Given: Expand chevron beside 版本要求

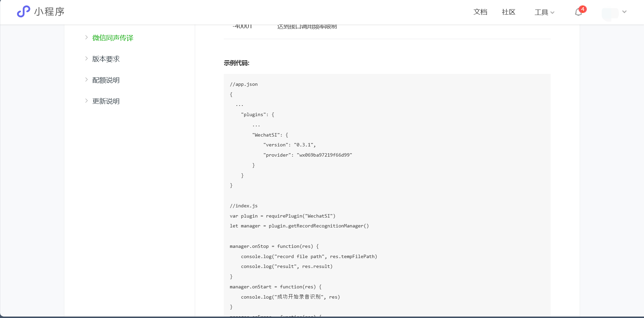Looking at the screenshot, I should (x=87, y=59).
